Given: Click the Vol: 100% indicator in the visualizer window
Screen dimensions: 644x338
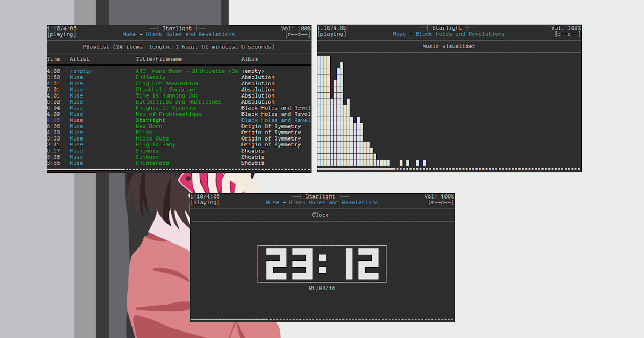Looking at the screenshot, I should pos(565,28).
